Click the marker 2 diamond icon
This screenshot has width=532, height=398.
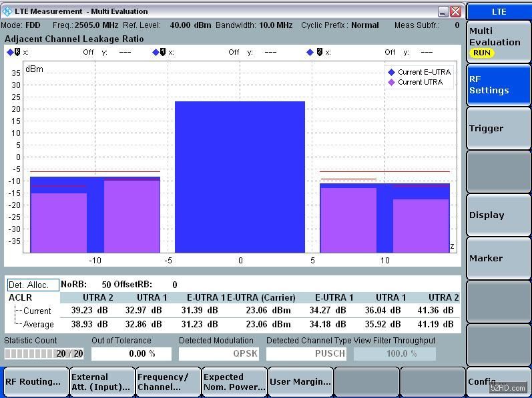[x=315, y=52]
